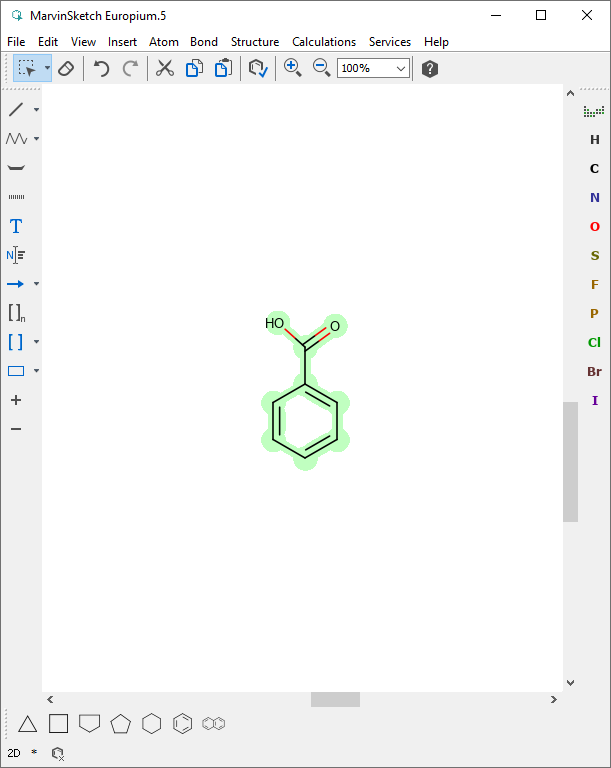Choose the Oxygen atom button
This screenshot has width=611, height=768.
pyautogui.click(x=595, y=227)
